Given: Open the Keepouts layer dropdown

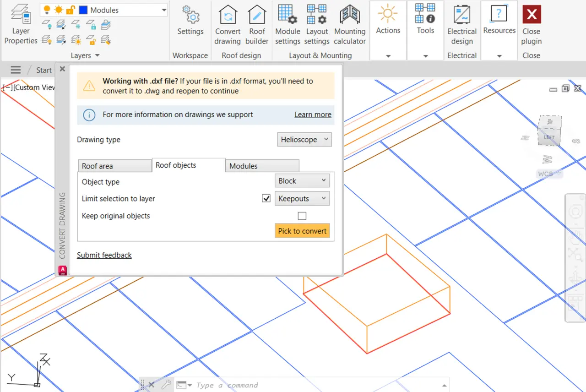Looking at the screenshot, I should pyautogui.click(x=302, y=199).
